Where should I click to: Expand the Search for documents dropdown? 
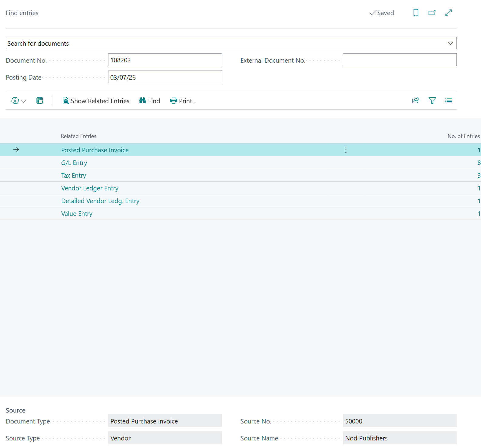pos(450,43)
